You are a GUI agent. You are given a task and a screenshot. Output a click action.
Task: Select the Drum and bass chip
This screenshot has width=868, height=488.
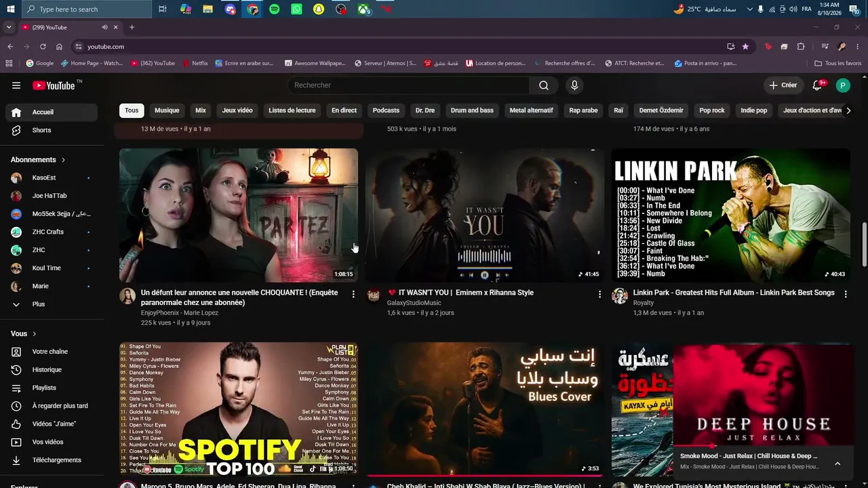(x=472, y=110)
